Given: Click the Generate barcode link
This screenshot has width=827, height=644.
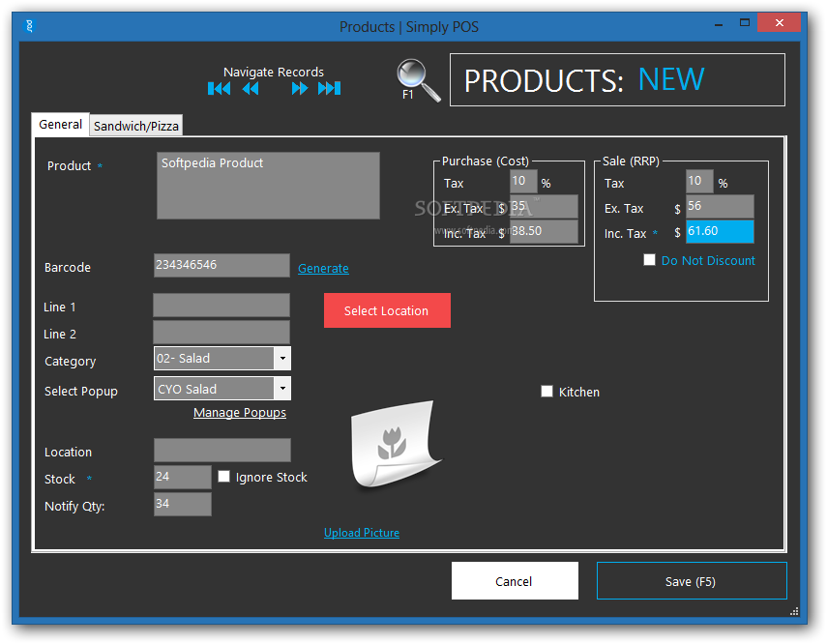Looking at the screenshot, I should pos(323,269).
